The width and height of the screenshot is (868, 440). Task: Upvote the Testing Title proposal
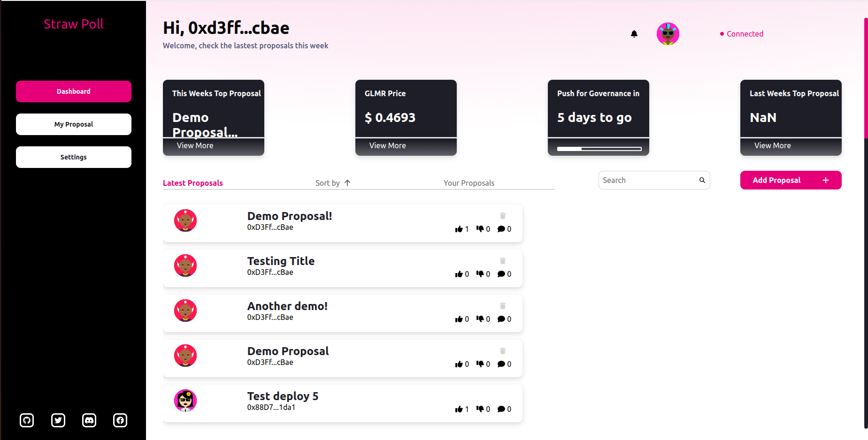pyautogui.click(x=460, y=273)
